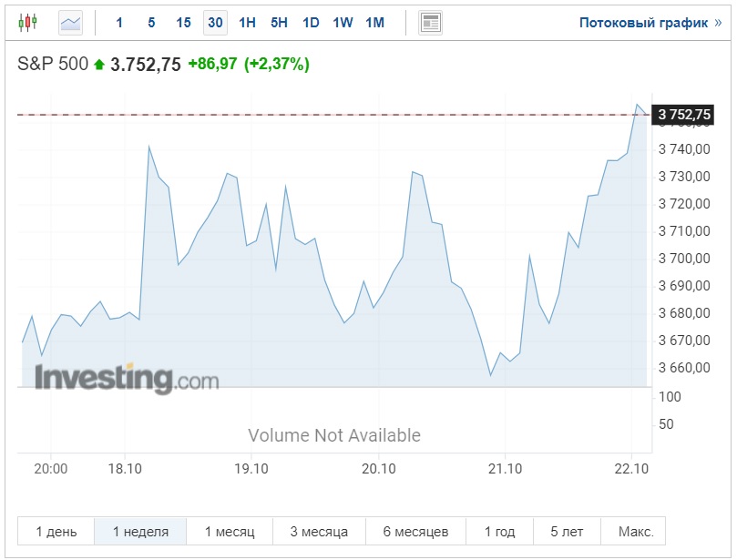Switch interval to 1D
Screen dimensions: 737x560
tap(311, 23)
